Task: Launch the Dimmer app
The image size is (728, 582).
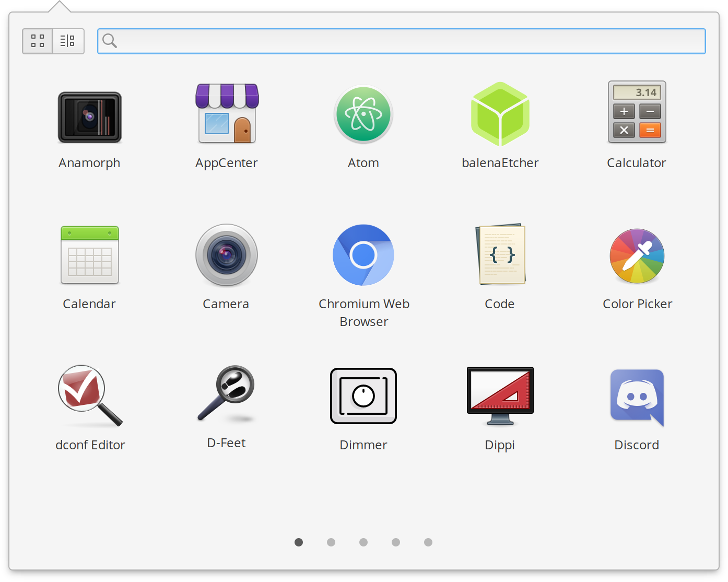Action: (363, 396)
